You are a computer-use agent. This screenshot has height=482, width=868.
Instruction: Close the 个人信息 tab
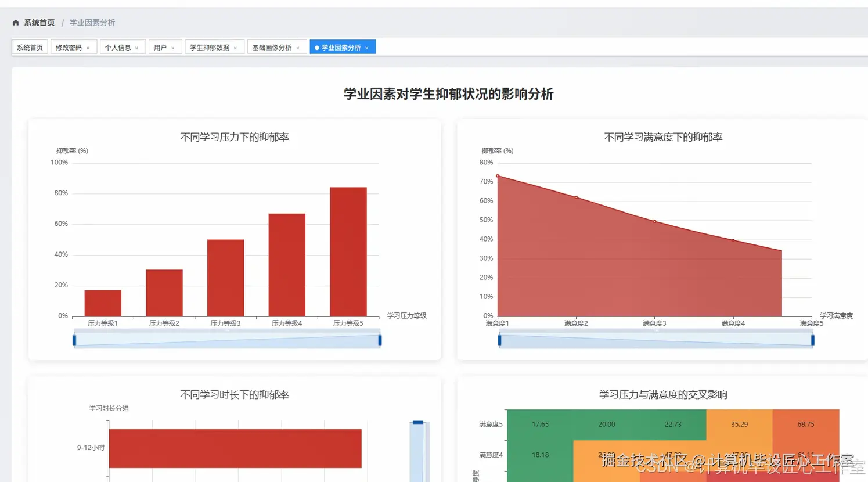pos(136,48)
